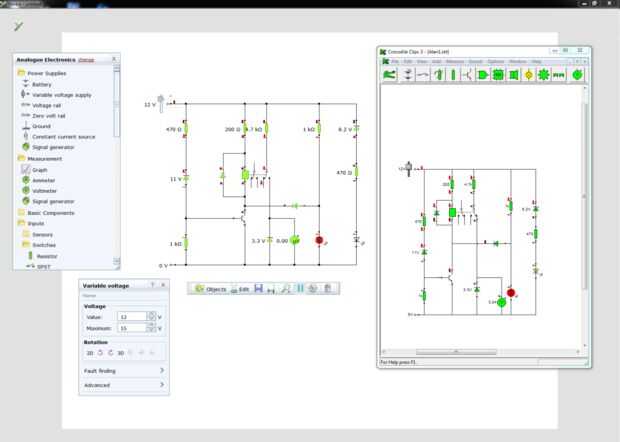The width and height of the screenshot is (620, 442).
Task: Open round green meter toolbar icon
Action: (x=577, y=75)
